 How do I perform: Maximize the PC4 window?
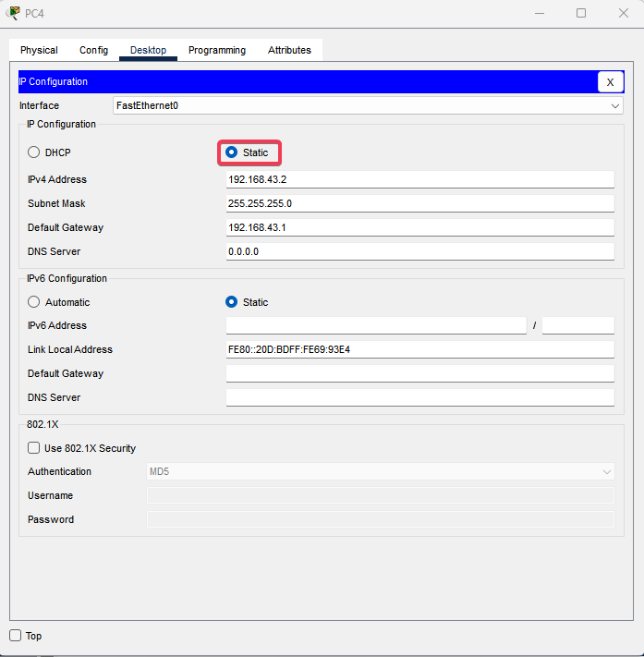click(581, 13)
